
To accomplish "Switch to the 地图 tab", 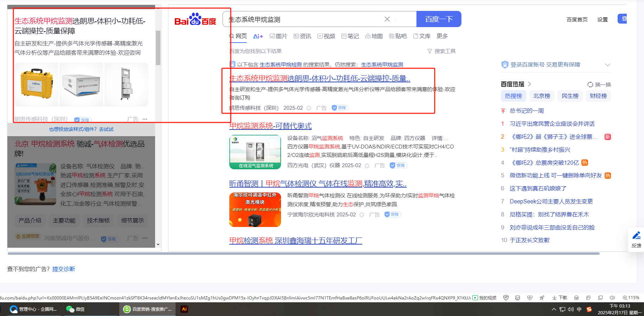I will [374, 36].
